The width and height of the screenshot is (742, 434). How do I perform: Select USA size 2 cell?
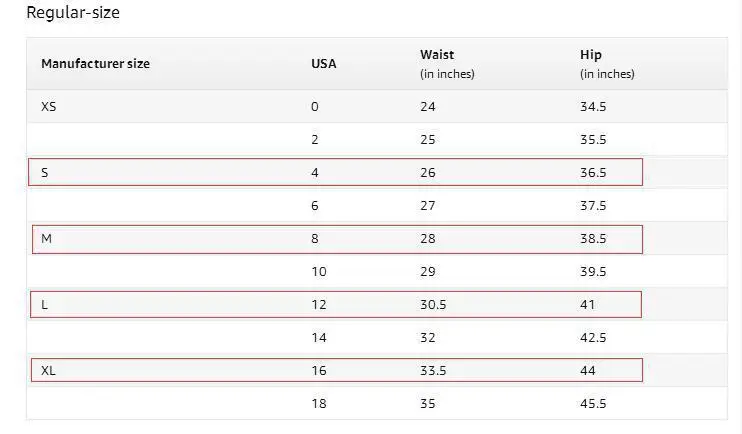[315, 140]
